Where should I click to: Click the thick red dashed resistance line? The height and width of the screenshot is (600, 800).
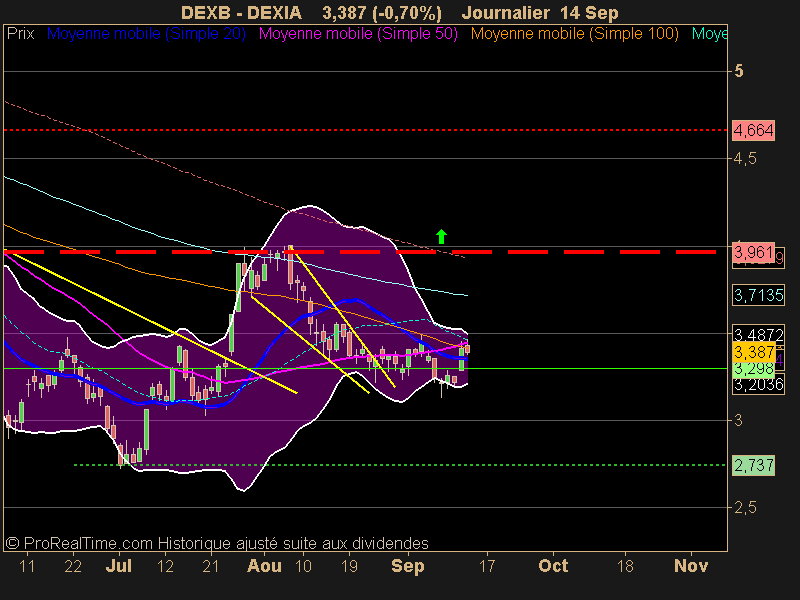click(360, 252)
